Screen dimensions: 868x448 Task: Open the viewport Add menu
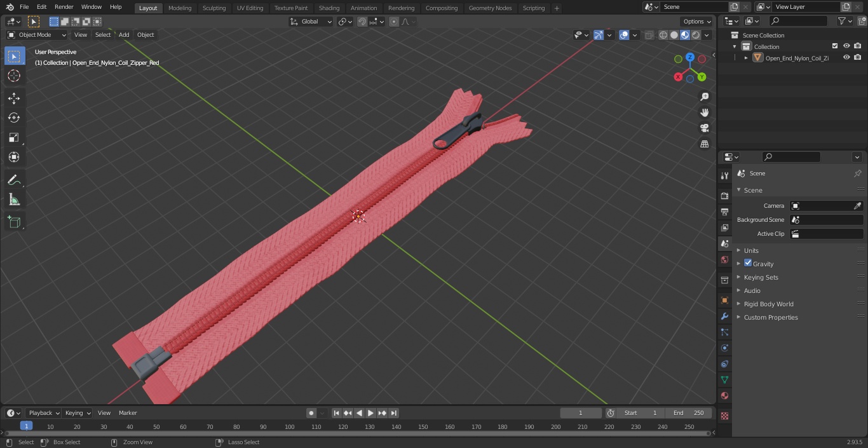point(124,35)
